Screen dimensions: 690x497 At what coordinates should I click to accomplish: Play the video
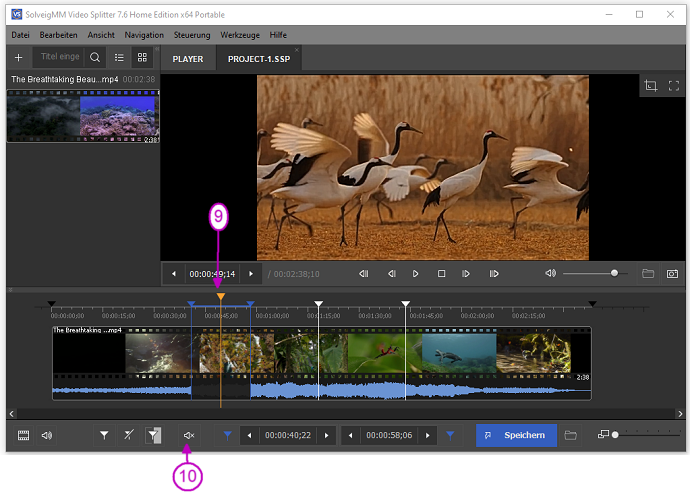click(415, 274)
